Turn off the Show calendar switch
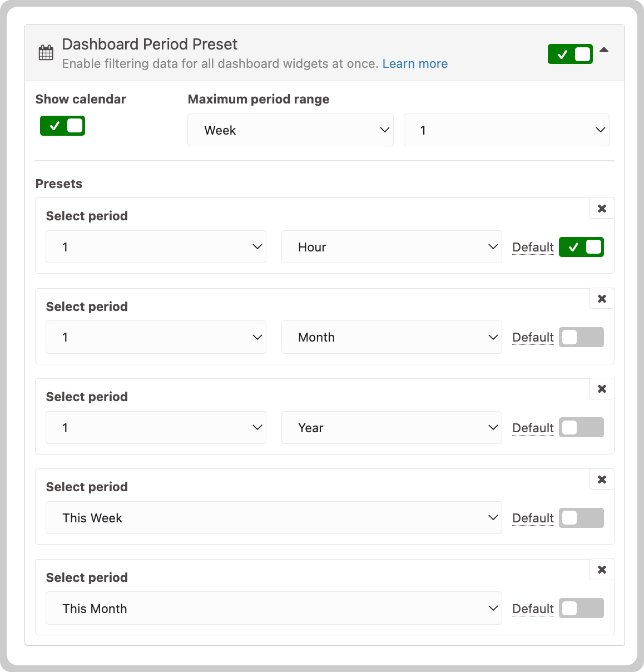The width and height of the screenshot is (644, 672). click(x=62, y=126)
